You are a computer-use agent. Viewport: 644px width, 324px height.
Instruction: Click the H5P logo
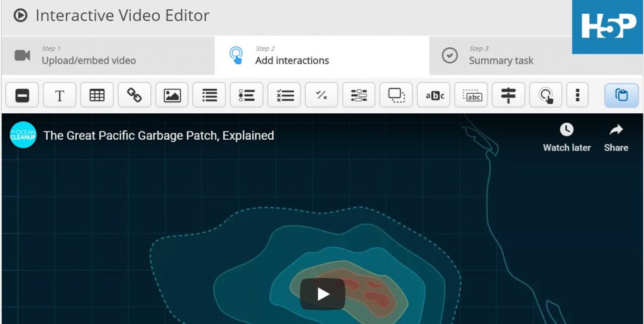[x=608, y=26]
